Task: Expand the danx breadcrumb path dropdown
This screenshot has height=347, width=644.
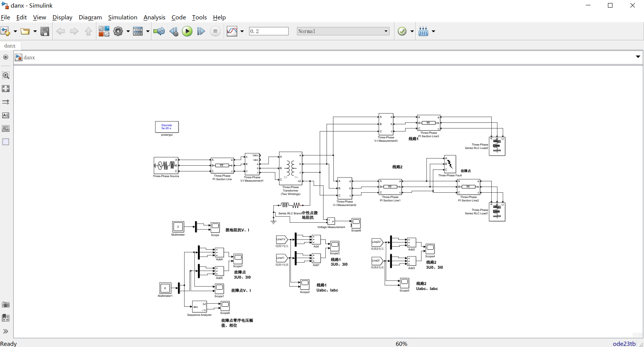Action: tap(638, 57)
